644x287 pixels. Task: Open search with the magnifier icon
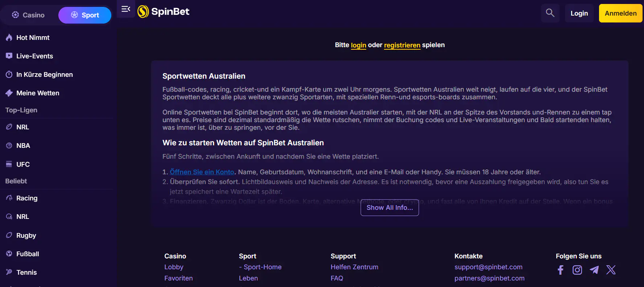click(550, 13)
